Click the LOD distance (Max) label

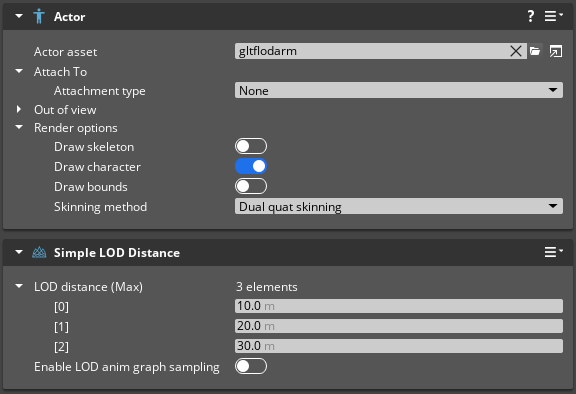(88, 287)
